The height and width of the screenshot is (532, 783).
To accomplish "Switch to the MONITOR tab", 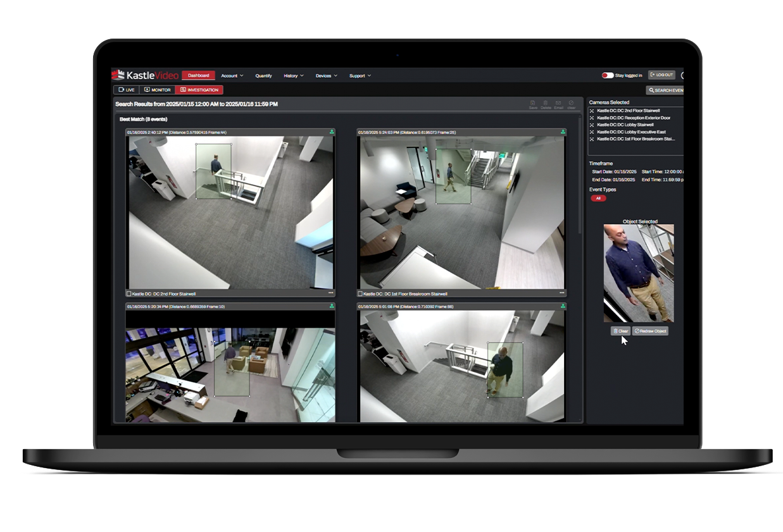I will (157, 90).
